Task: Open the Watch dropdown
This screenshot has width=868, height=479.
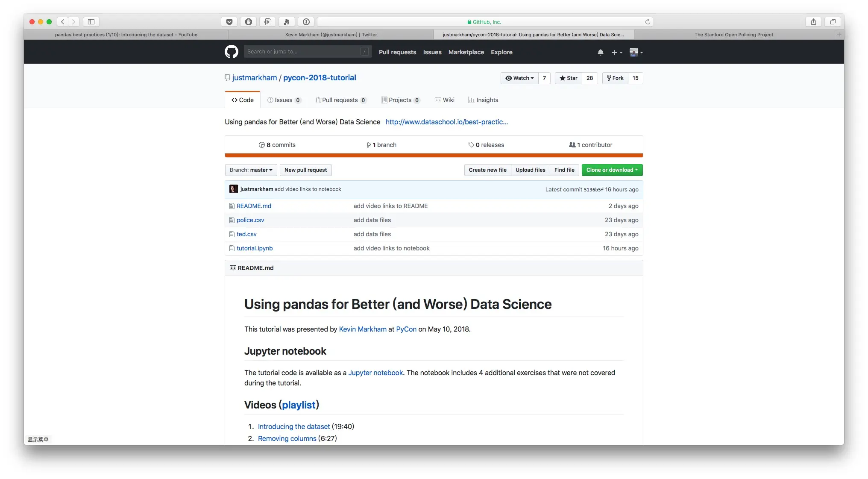Action: click(519, 78)
